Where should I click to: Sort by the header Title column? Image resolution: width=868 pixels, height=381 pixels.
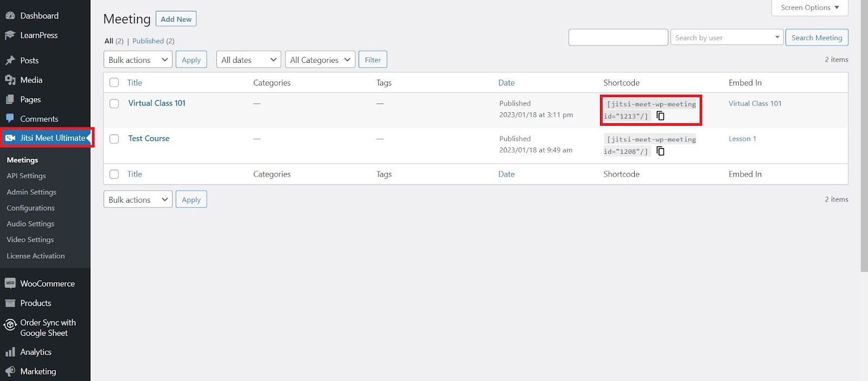pos(135,82)
